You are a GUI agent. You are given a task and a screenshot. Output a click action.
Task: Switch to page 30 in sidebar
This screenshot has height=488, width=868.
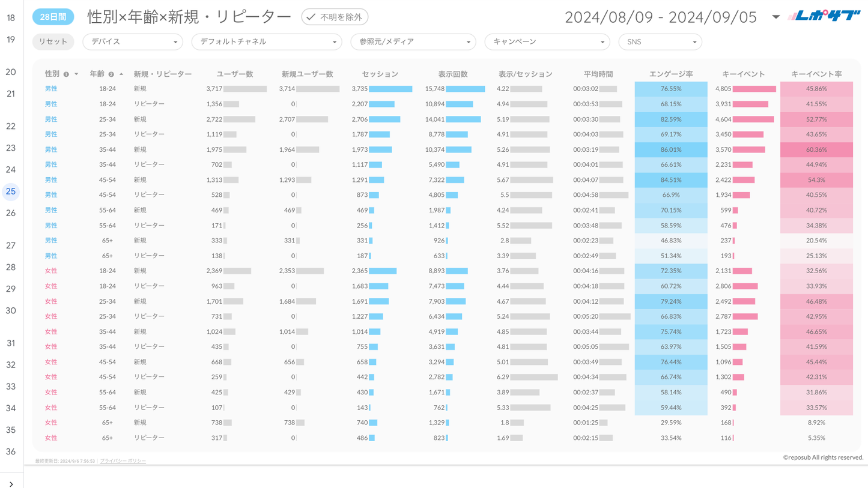point(11,310)
